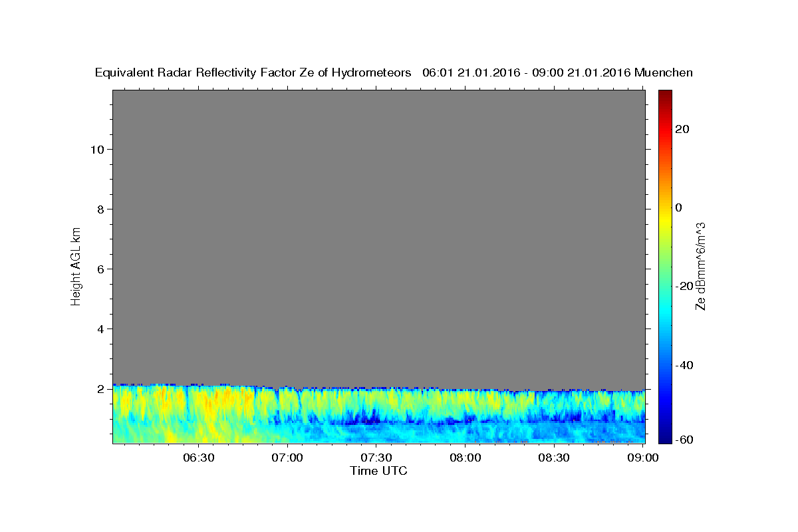Click the height tick label 8
798x532 pixels.
[x=100, y=209]
